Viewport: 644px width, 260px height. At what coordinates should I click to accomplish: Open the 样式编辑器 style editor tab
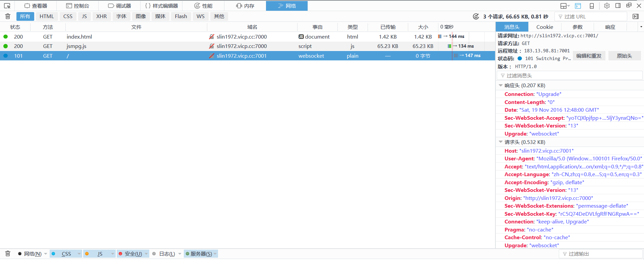tap(162, 6)
